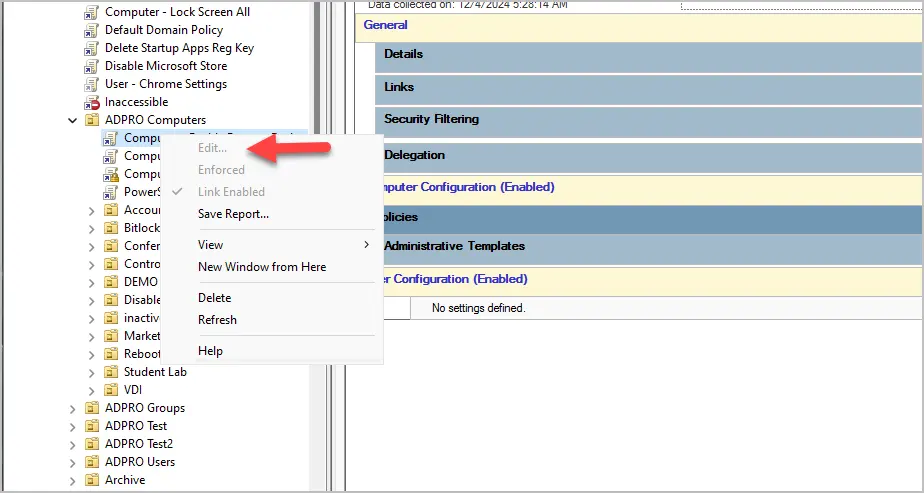Choose Save Report from context menu
924x493 pixels.
(x=233, y=214)
